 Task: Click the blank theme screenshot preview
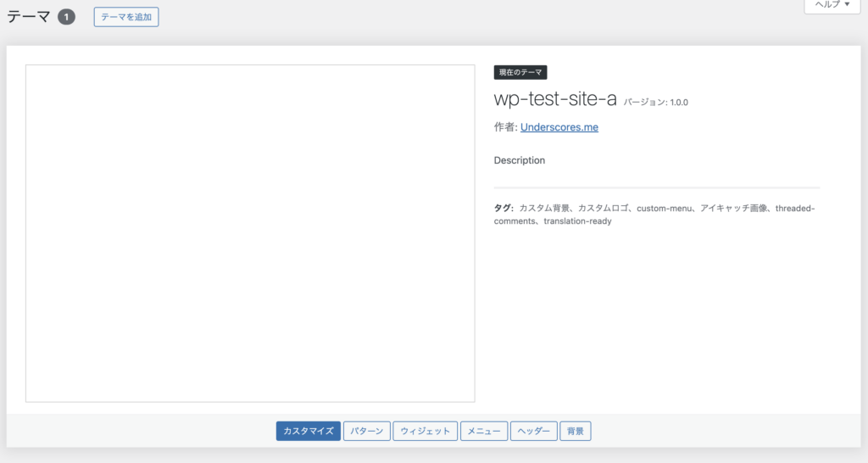point(250,233)
